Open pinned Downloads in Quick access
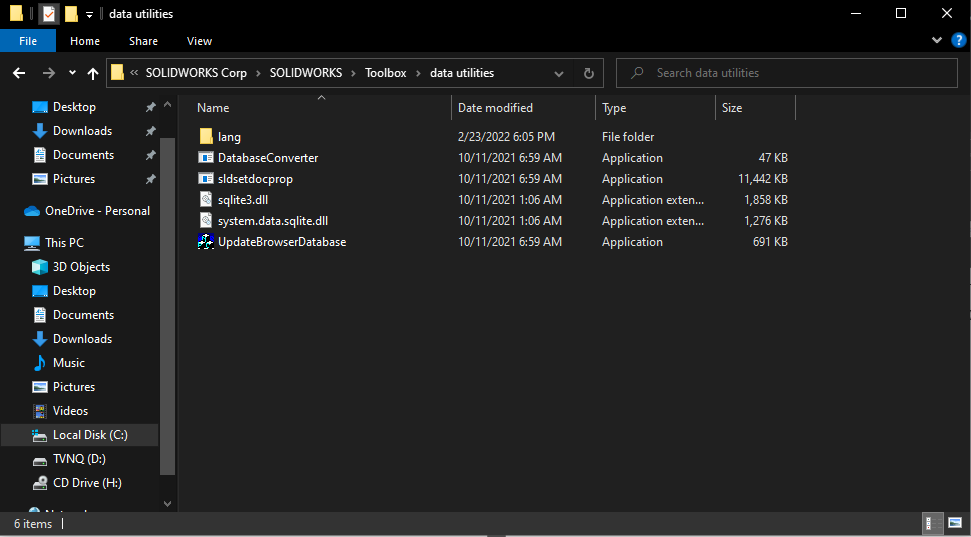Image resolution: width=971 pixels, height=537 pixels. click(x=82, y=131)
